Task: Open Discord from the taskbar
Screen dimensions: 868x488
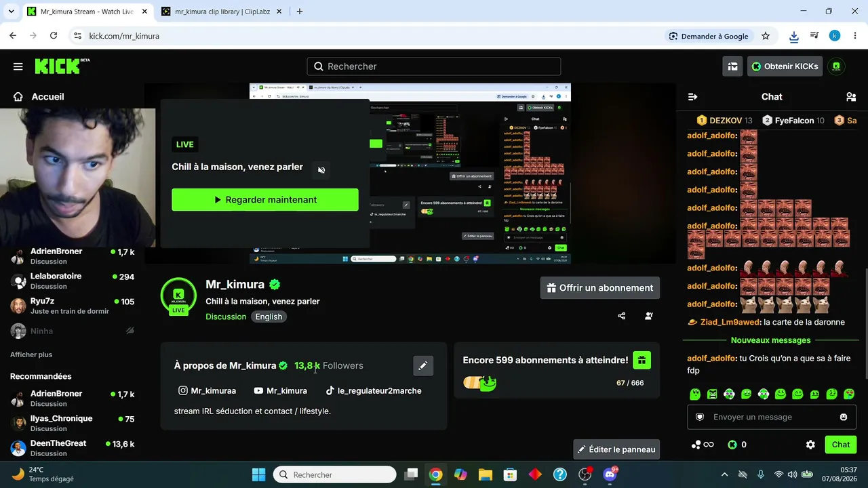Action: pos(610,474)
